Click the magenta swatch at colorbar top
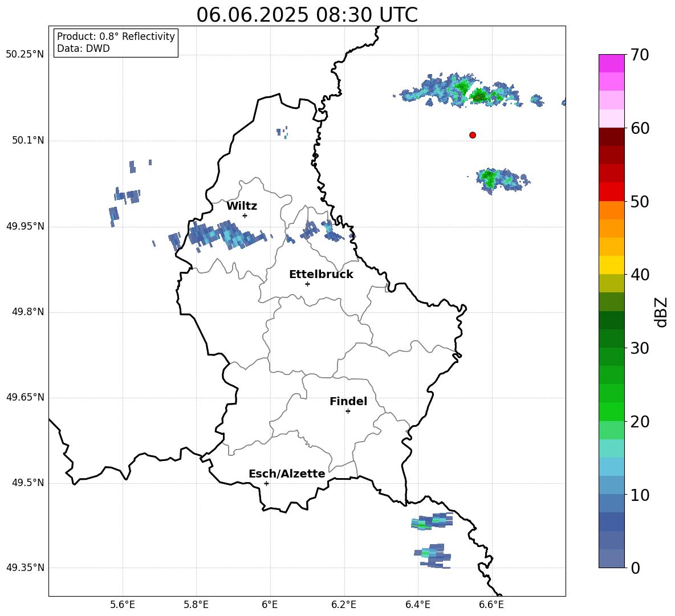This screenshot has height=616, width=675. [x=611, y=63]
